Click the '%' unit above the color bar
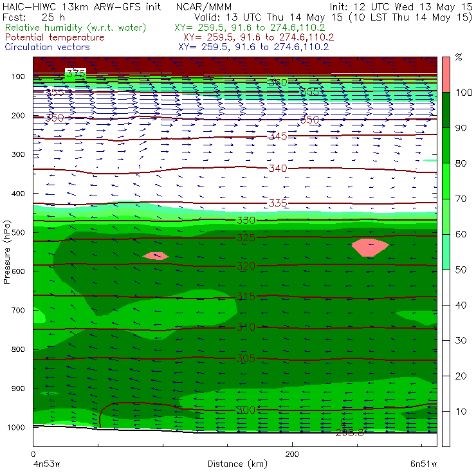The width and height of the screenshot is (476, 476). tap(459, 57)
